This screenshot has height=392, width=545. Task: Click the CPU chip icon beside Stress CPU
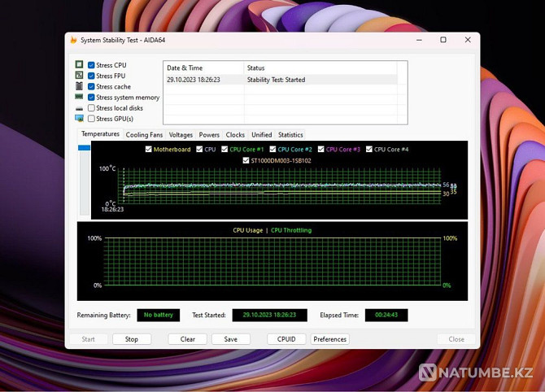79,64
